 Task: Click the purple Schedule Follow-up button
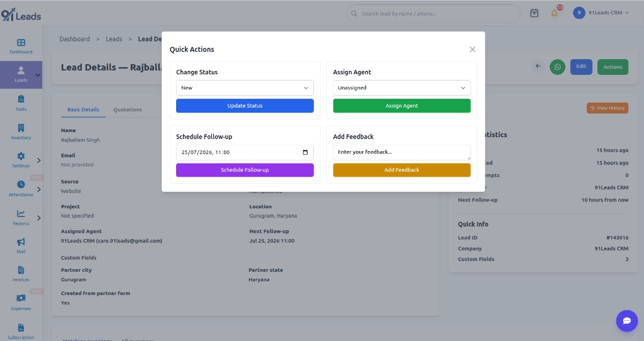[245, 170]
